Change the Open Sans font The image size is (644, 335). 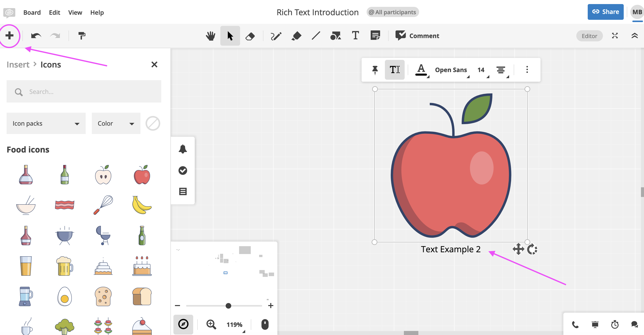tap(451, 70)
